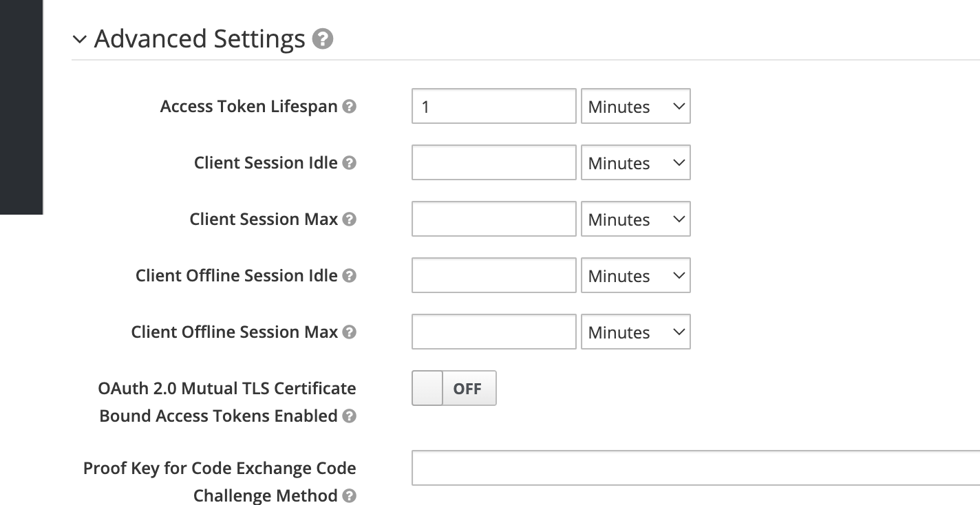Open Client Session Max Minutes dropdown
This screenshot has width=980, height=505.
[636, 219]
